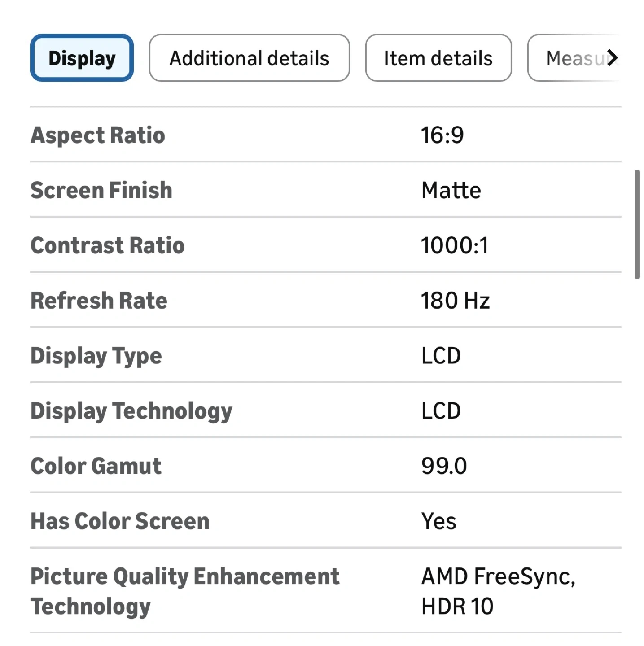The image size is (644, 646).
Task: Click the right chevron to scroll tabs
Action: 612,58
